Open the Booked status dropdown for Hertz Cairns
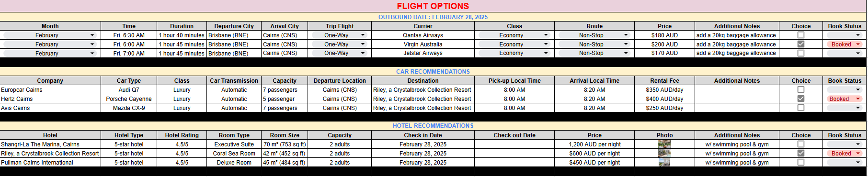This screenshot has height=177, width=868. click(844, 99)
